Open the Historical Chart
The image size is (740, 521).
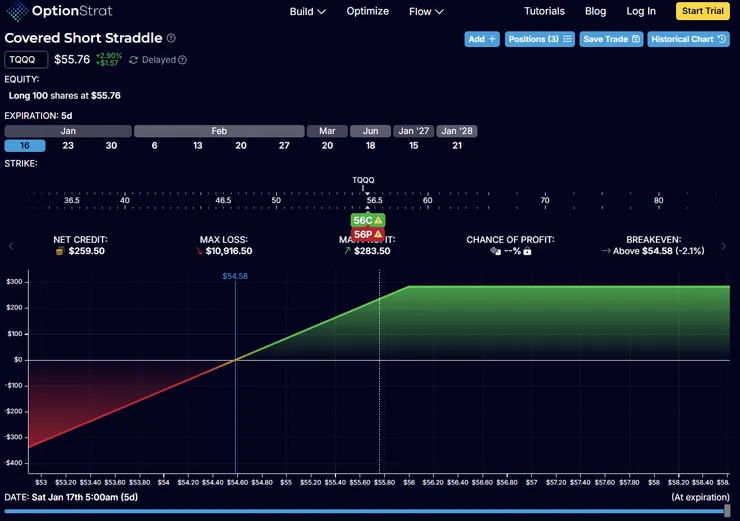point(689,39)
